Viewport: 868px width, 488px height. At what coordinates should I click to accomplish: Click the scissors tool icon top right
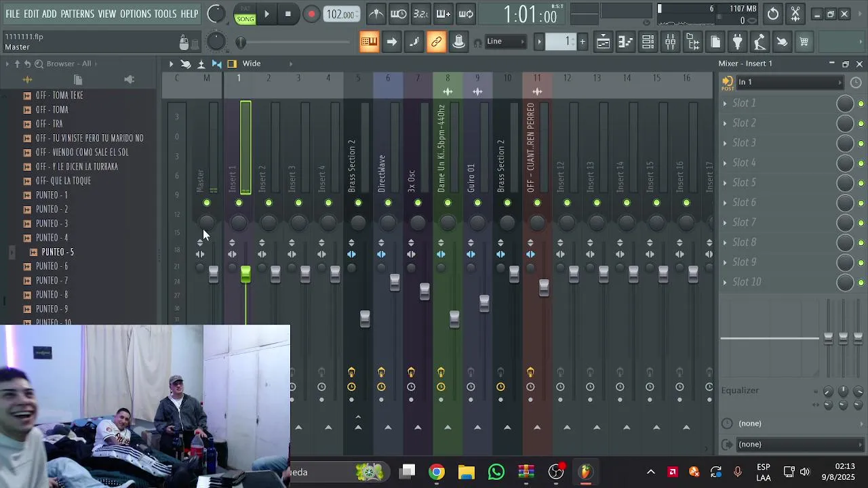click(795, 14)
